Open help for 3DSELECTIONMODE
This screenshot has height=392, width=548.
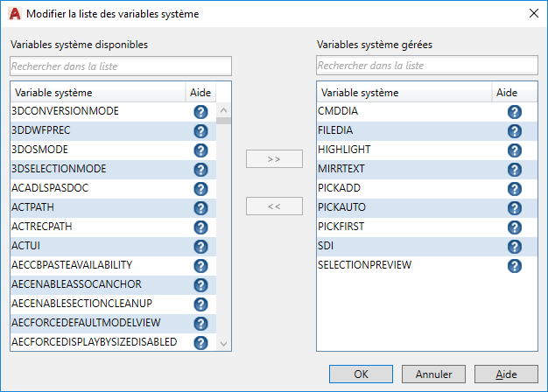[200, 170]
